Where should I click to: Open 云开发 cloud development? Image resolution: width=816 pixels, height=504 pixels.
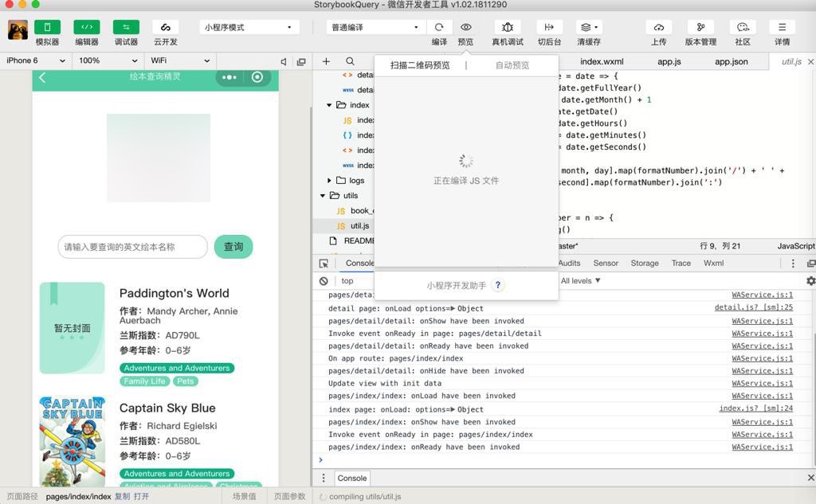click(166, 27)
